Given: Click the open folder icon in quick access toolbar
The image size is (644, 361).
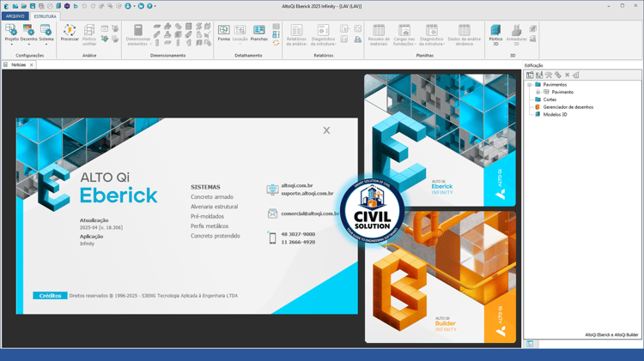Looking at the screenshot, I should [24, 6].
